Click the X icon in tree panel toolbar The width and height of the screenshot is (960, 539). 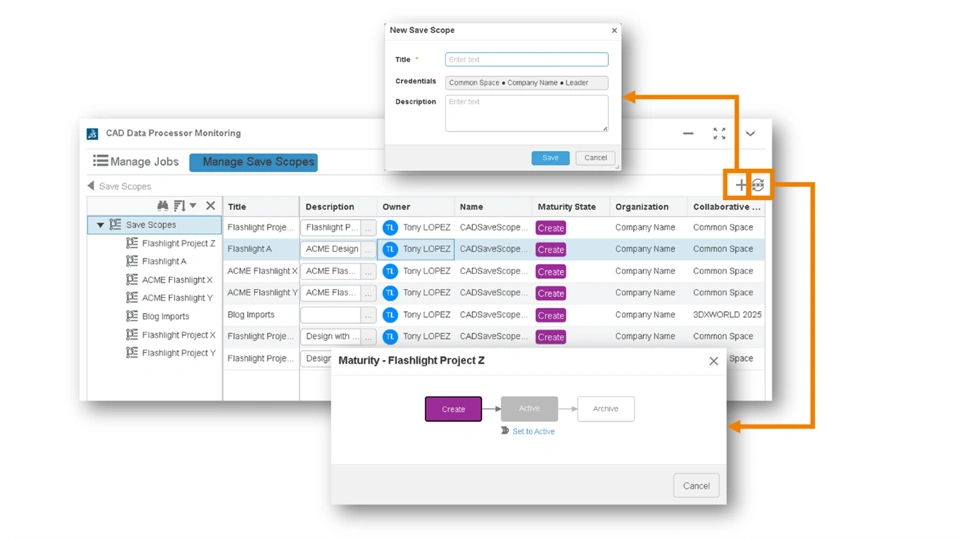pos(211,206)
